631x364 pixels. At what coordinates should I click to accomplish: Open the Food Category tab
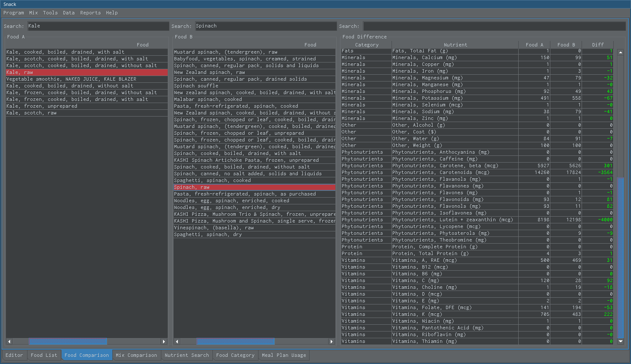tap(235, 355)
